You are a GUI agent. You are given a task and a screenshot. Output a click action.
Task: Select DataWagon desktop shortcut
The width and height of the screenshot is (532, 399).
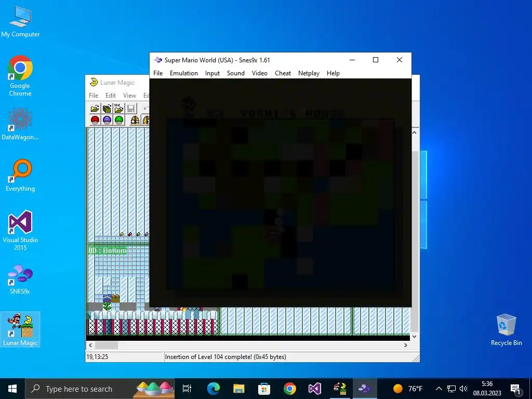click(x=20, y=124)
